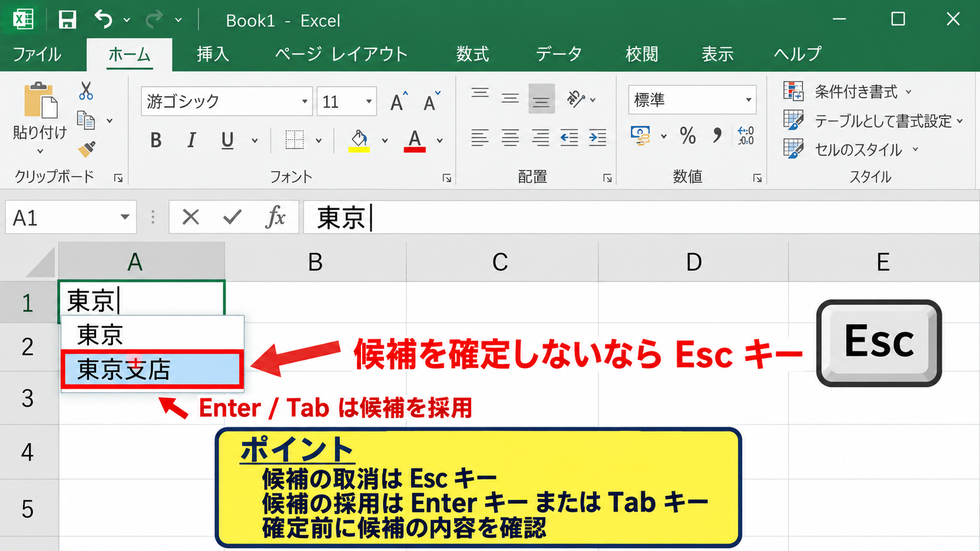
Task: Click the Borders icon
Action: (x=294, y=140)
